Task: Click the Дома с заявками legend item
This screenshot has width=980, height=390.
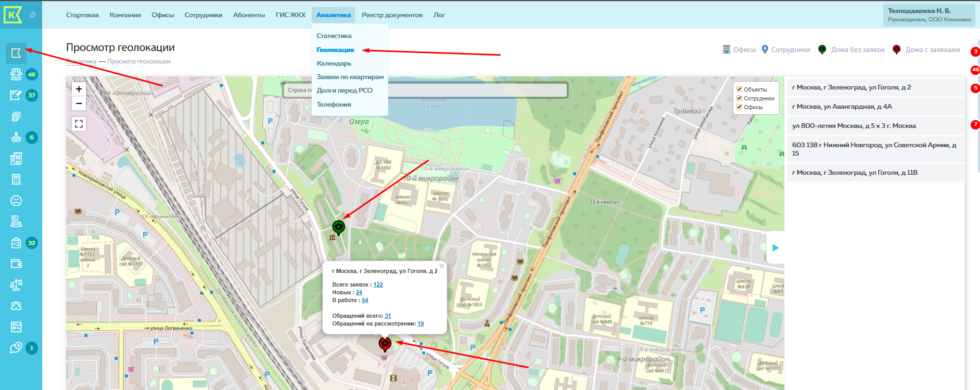Action: click(x=926, y=50)
